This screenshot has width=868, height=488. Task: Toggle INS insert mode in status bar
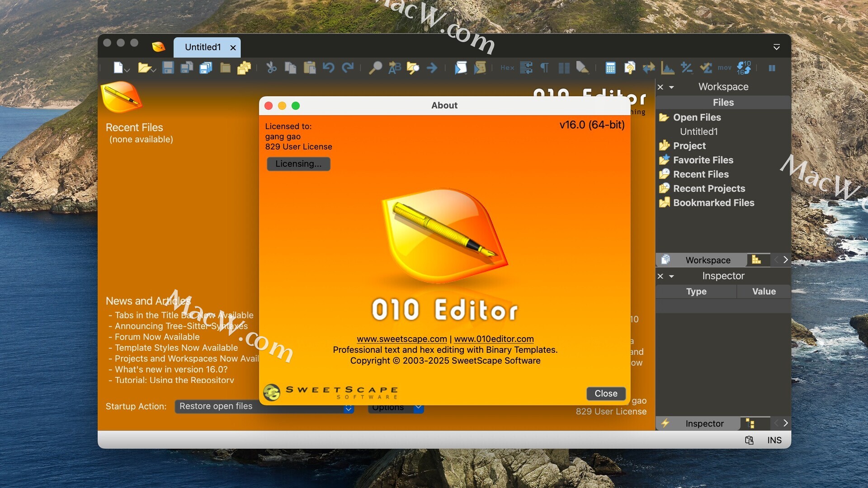774,440
